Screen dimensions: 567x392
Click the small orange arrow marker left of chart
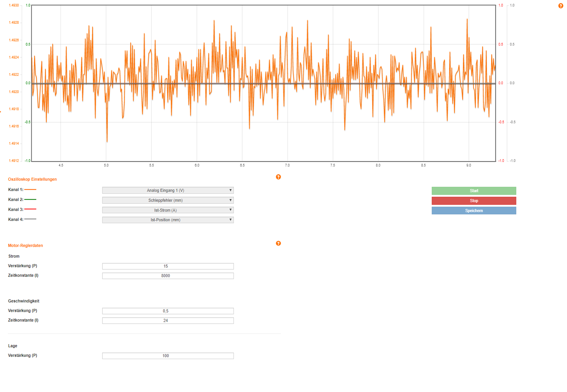pyautogui.click(x=1, y=112)
